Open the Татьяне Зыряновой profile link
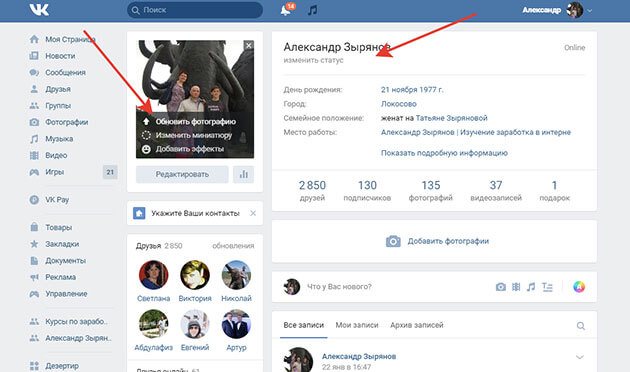Image resolution: width=630 pixels, height=372 pixels. (x=452, y=118)
